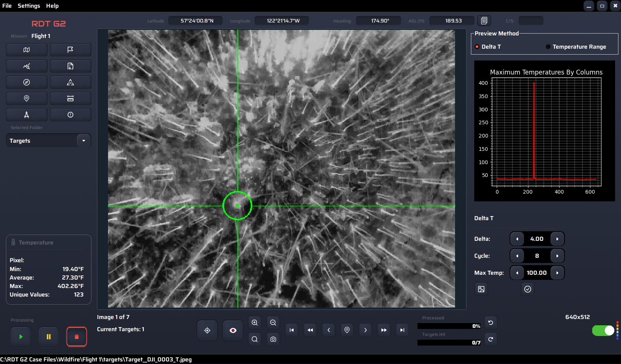Go to the next image
The image size is (621, 364).
point(365,330)
